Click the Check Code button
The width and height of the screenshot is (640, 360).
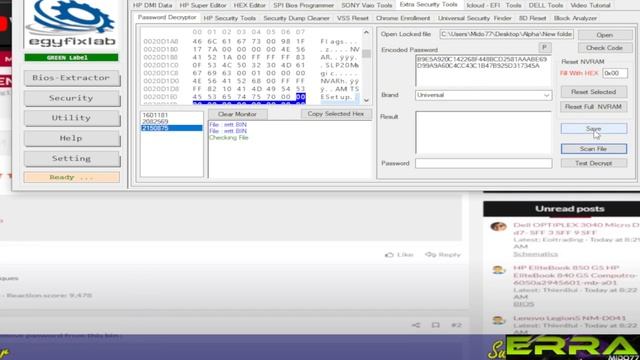tap(604, 48)
